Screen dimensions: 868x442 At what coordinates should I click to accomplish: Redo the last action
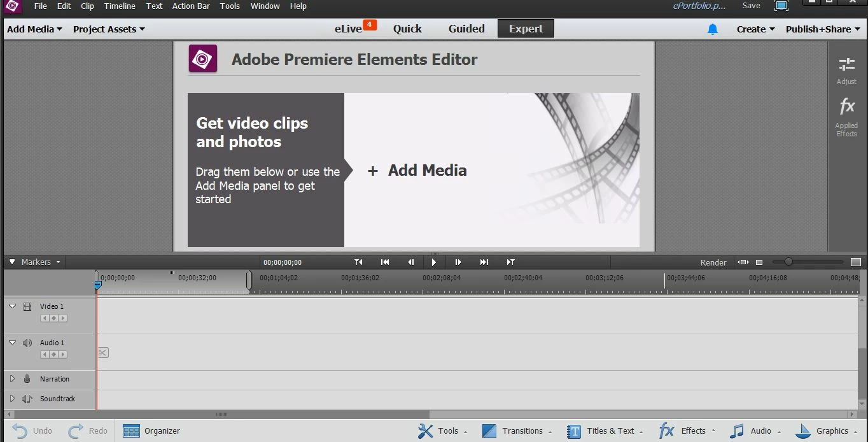click(88, 431)
